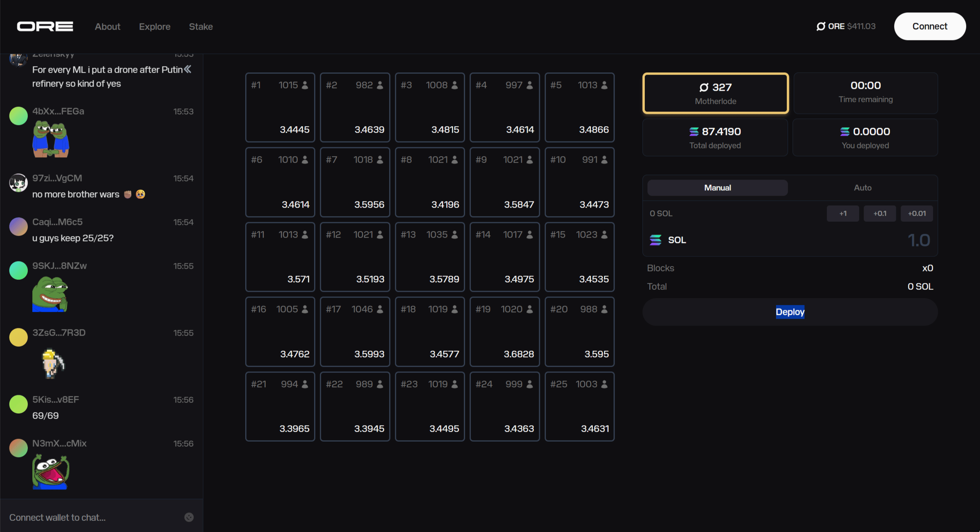Click the Connect wallet button
Screen dimensions: 980x532
929,26
